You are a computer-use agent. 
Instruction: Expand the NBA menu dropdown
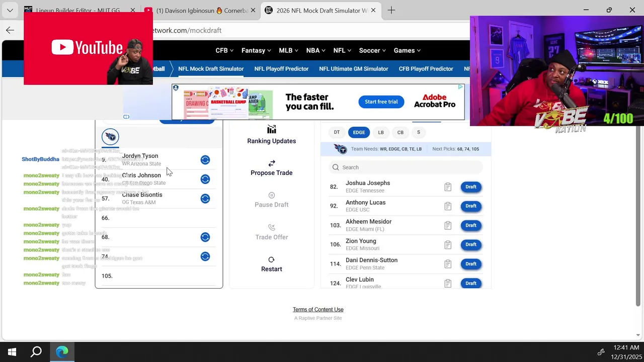pyautogui.click(x=315, y=50)
